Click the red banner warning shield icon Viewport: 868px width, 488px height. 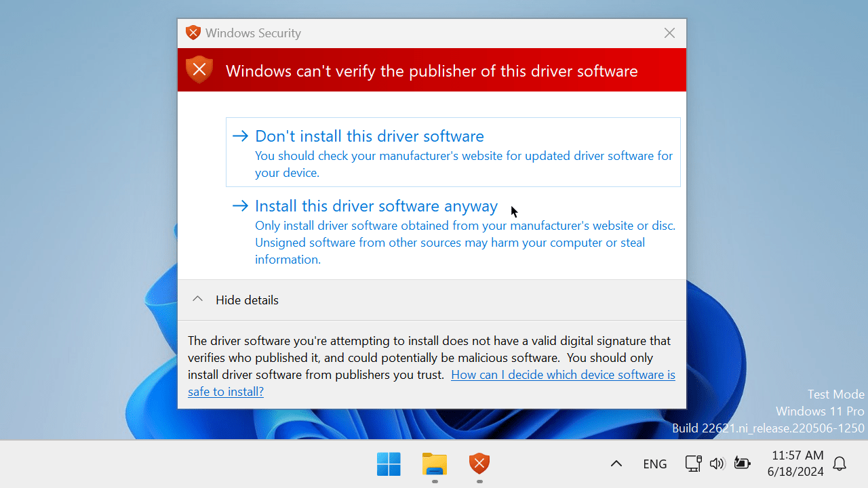pos(199,70)
